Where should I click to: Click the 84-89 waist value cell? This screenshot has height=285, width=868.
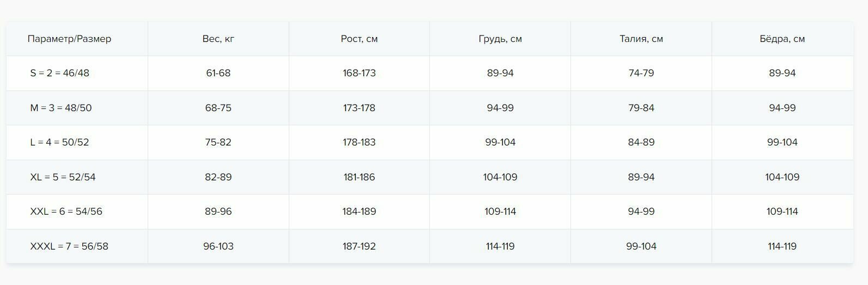pyautogui.click(x=641, y=142)
